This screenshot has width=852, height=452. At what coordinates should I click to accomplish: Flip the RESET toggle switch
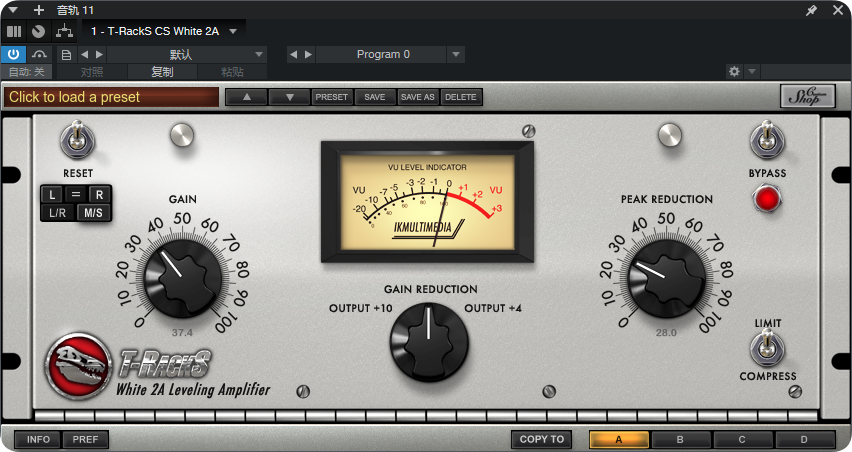(78, 140)
